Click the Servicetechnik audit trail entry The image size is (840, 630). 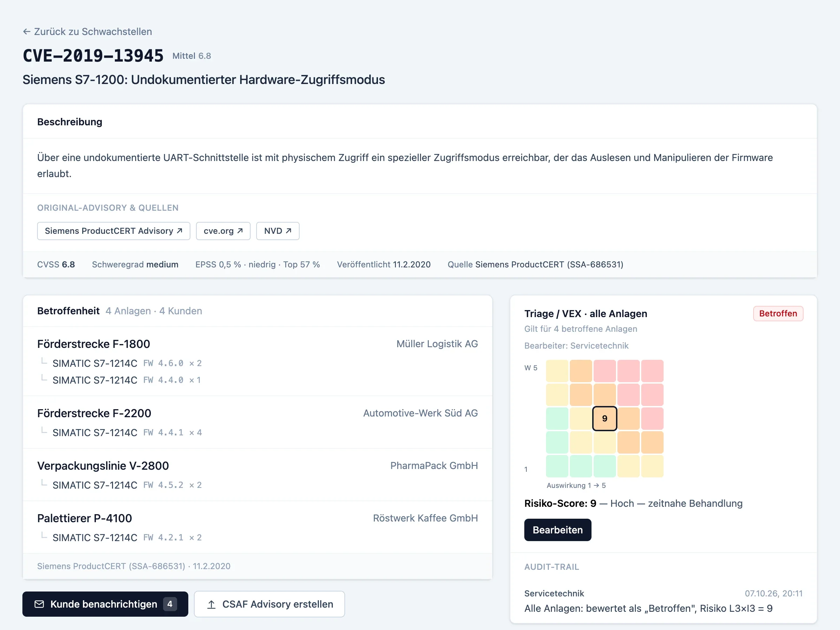coord(663,601)
